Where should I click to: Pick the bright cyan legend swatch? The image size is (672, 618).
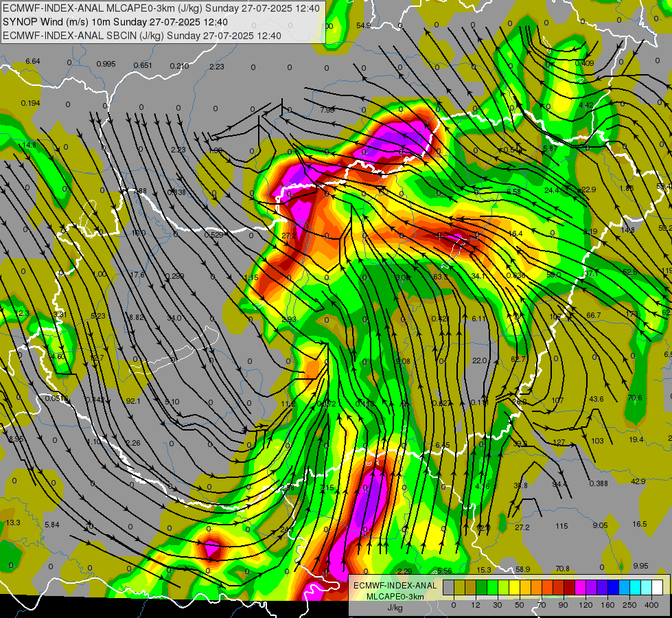click(635, 587)
